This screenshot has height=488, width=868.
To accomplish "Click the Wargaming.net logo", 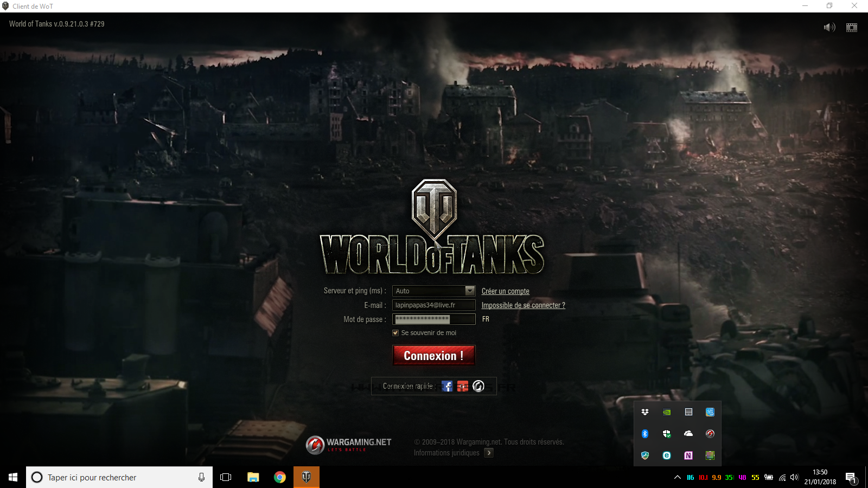I will tap(348, 445).
